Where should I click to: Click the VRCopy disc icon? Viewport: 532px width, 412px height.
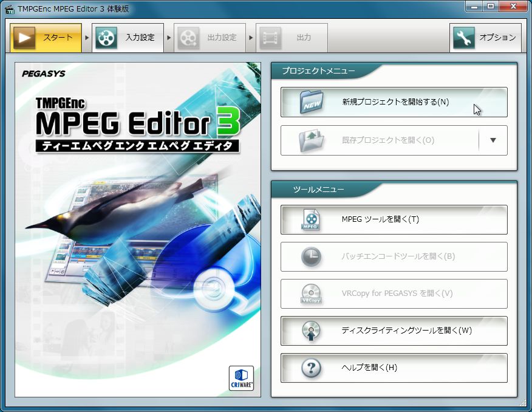click(311, 294)
